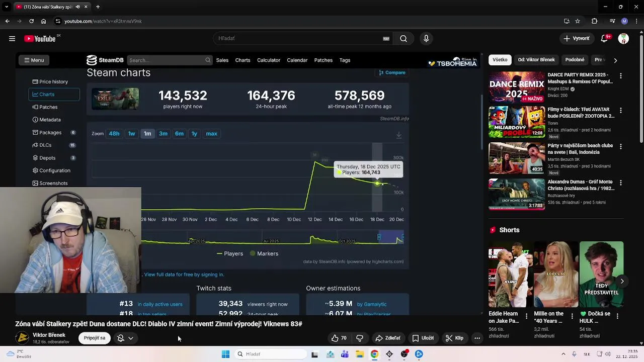Viewport: 644px width, 362px height.
Task: Select the Podobné filter chip
Action: (575, 60)
